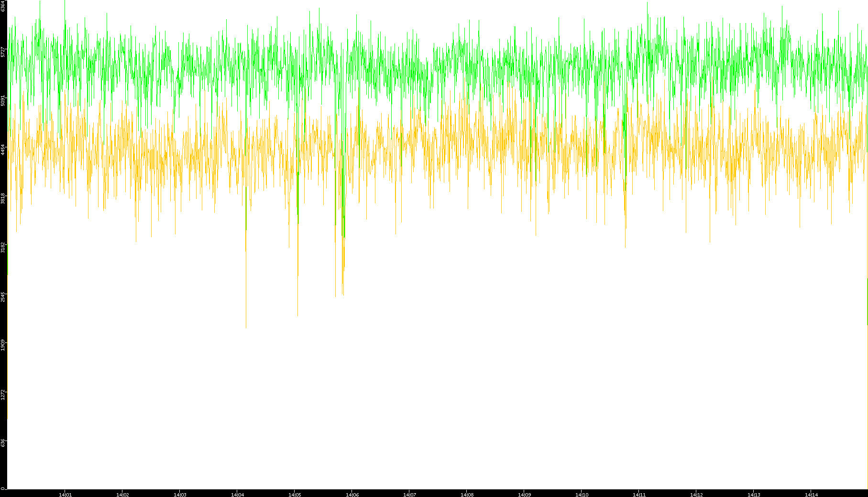Select the 14:11 time marker
The height and width of the screenshot is (497, 868).
click(x=639, y=494)
